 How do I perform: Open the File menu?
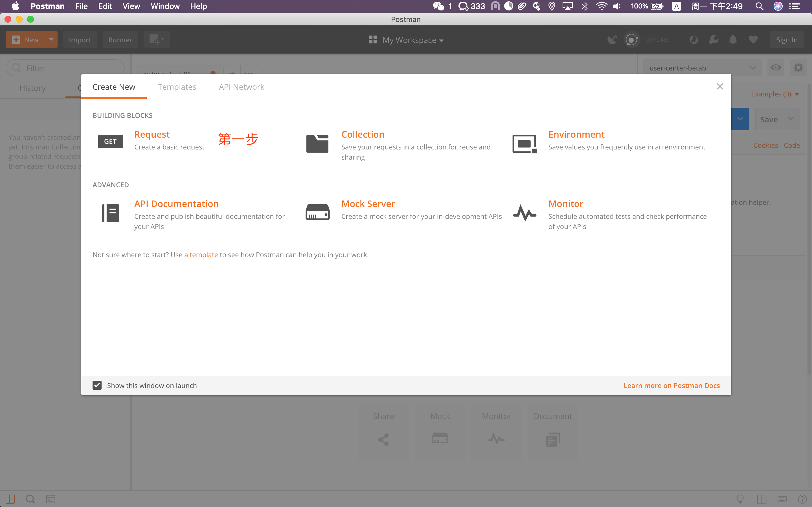click(81, 6)
